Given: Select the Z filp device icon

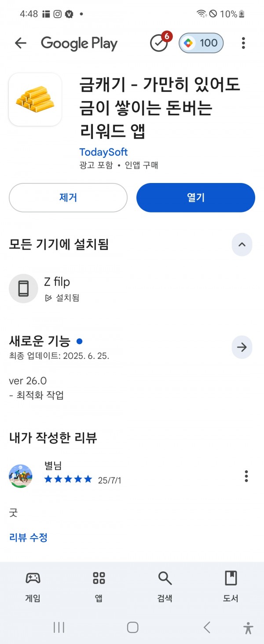Looking at the screenshot, I should click(x=23, y=289).
